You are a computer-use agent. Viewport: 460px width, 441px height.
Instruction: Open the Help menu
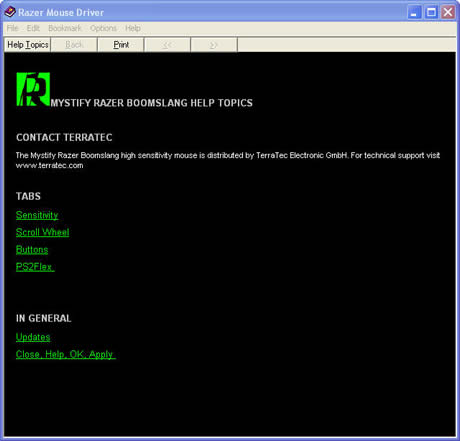pos(133,28)
